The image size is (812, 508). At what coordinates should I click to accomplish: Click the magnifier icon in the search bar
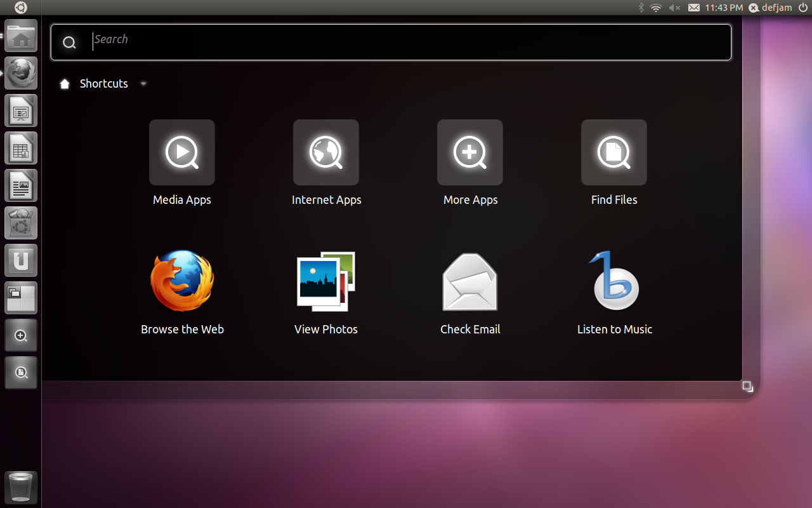pos(69,43)
